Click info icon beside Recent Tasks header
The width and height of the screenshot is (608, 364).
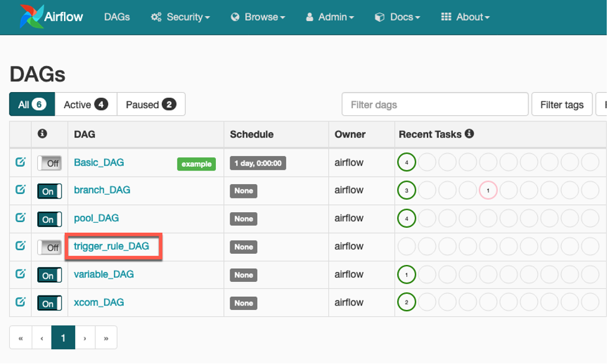[x=469, y=134]
